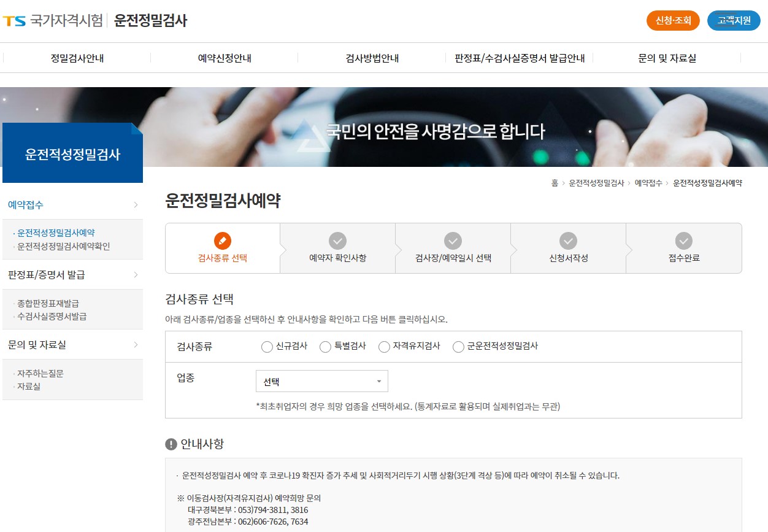Click the pencil icon on 검사종류 선택 step
The image size is (768, 532).
pyautogui.click(x=223, y=241)
